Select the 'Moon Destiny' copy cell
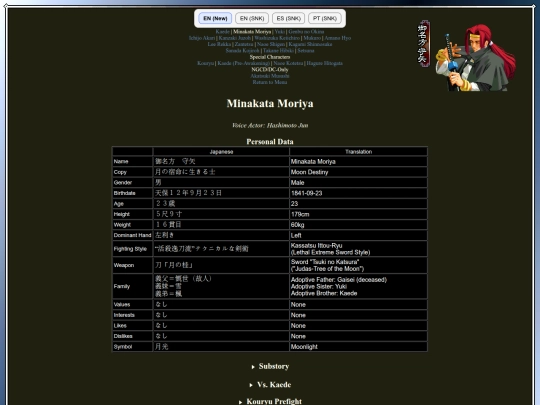Screen dimensions: 540x405 (x=359, y=172)
